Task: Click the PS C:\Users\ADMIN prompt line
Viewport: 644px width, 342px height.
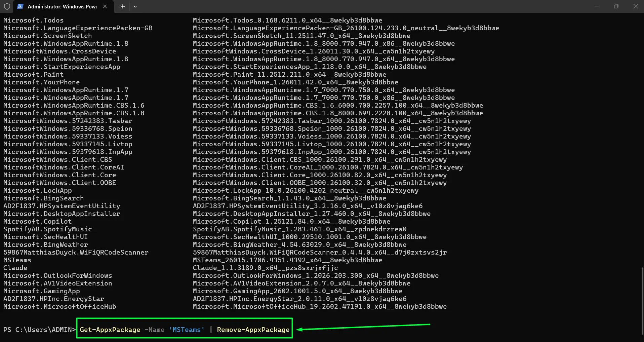Action: pyautogui.click(x=39, y=330)
